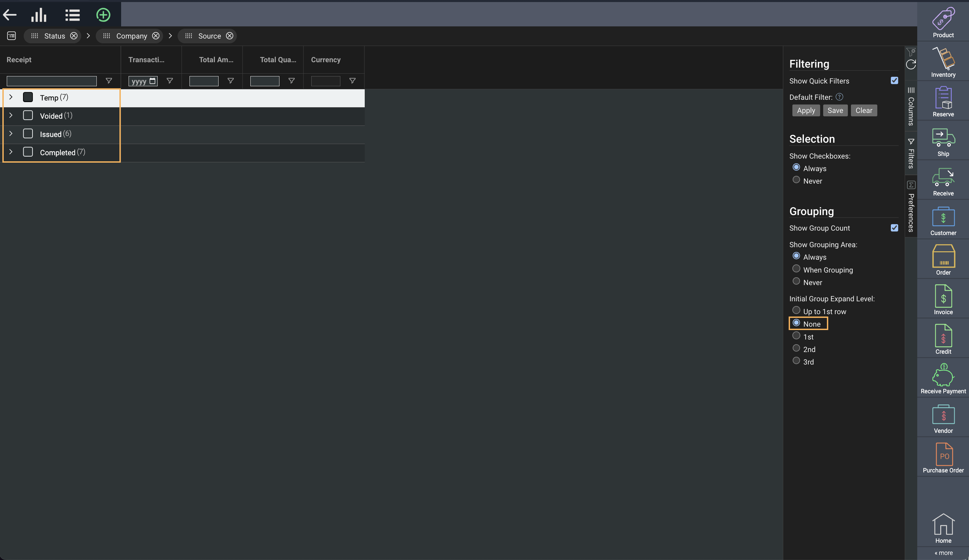
Task: Click the green add new button
Action: tap(103, 15)
